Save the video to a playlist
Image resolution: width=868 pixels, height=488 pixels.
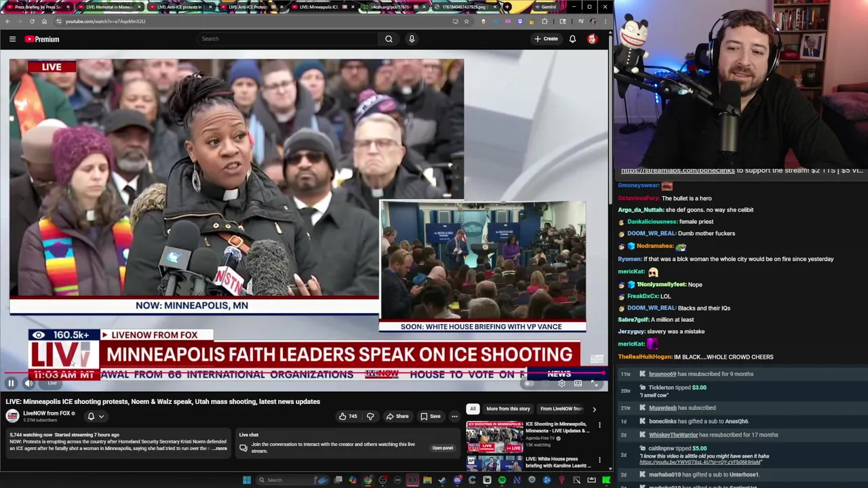(x=431, y=416)
